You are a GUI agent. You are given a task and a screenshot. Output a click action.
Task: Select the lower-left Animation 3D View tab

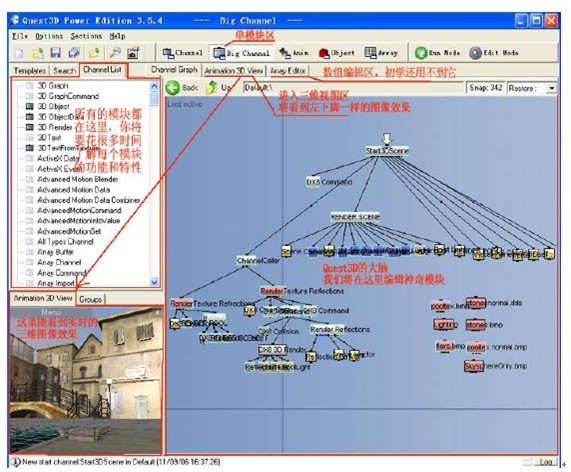pos(43,298)
